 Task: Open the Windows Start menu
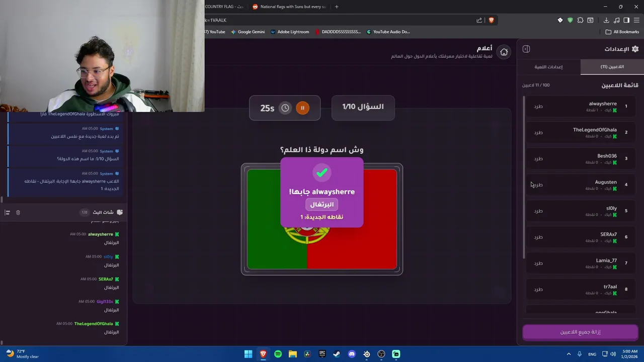click(248, 354)
